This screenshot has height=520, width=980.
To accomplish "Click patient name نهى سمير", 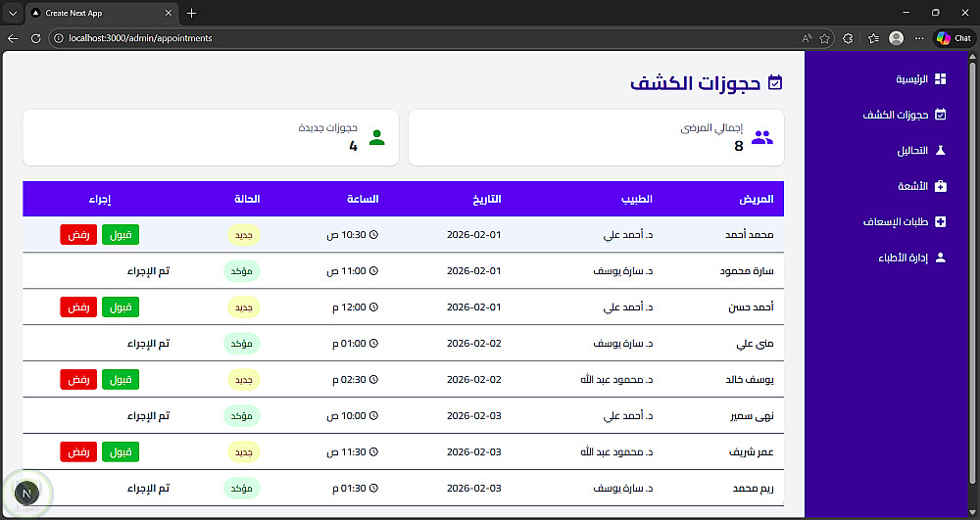I will click(x=752, y=416).
